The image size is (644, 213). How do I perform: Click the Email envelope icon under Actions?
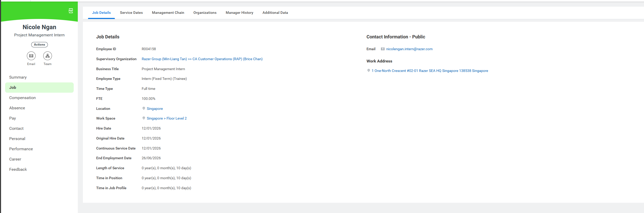point(31,56)
